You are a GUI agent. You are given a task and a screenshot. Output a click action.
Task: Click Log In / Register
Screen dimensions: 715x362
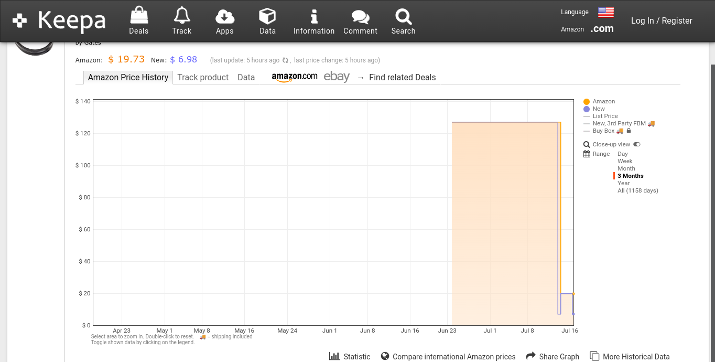click(x=661, y=21)
